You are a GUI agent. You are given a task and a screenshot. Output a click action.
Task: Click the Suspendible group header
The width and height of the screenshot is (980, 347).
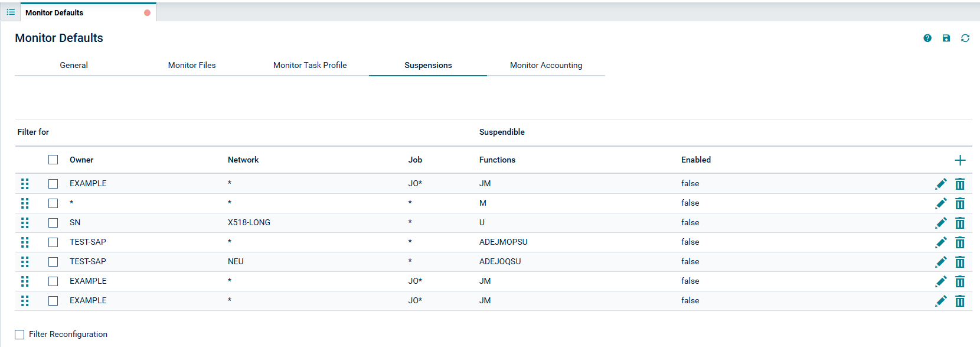tap(502, 132)
